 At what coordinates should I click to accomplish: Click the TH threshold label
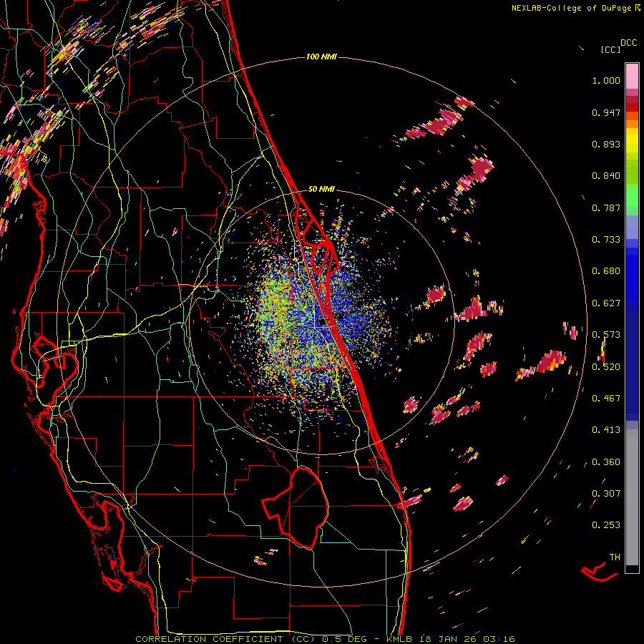coord(615,557)
